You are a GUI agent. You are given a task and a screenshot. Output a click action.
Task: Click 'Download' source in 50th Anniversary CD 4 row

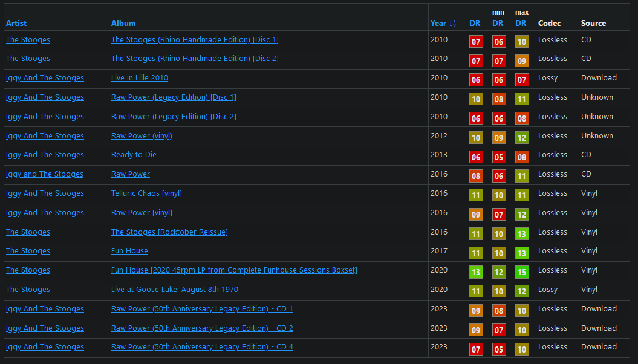point(599,347)
